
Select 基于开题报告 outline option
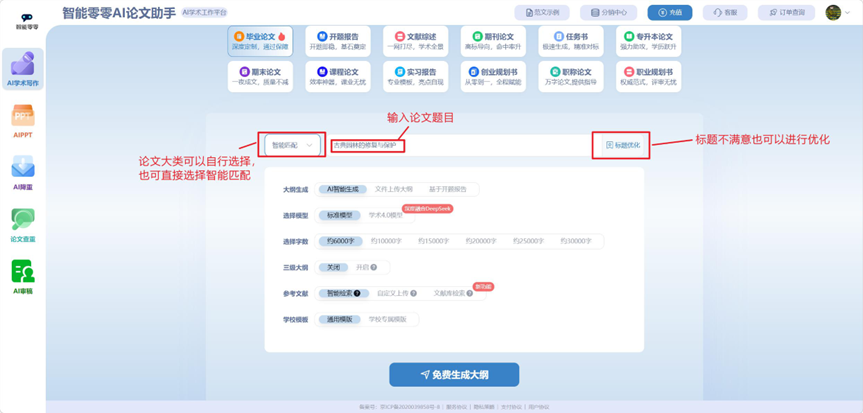(x=447, y=189)
